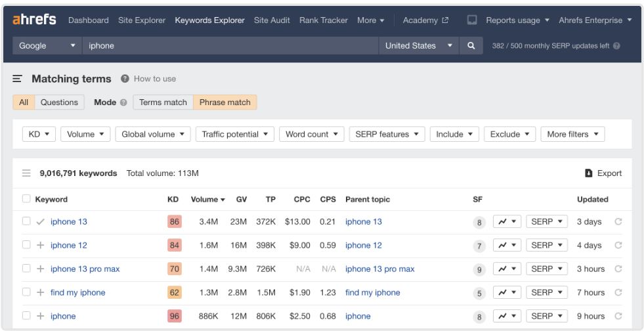Expand the KD filter dropdown

coord(39,134)
